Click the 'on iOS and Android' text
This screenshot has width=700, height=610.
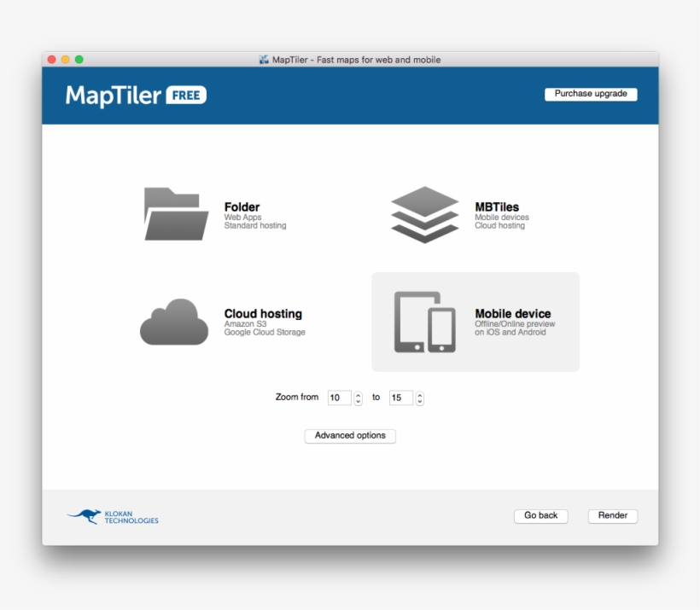click(x=510, y=333)
